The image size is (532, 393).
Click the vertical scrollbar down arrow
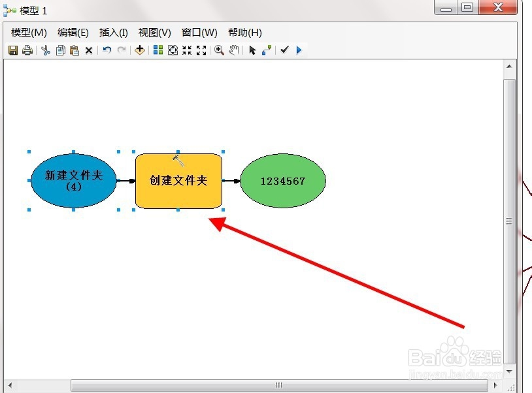pos(509,371)
